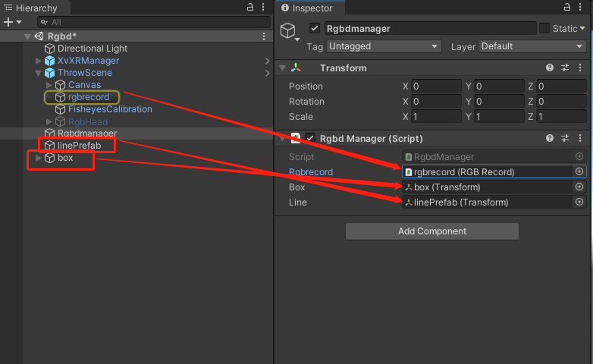Open Transform component kebab menu
593x364 pixels.
(580, 67)
